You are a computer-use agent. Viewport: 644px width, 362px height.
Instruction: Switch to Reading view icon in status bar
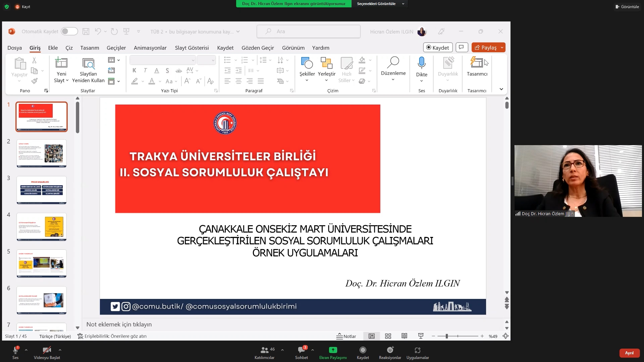click(x=405, y=336)
